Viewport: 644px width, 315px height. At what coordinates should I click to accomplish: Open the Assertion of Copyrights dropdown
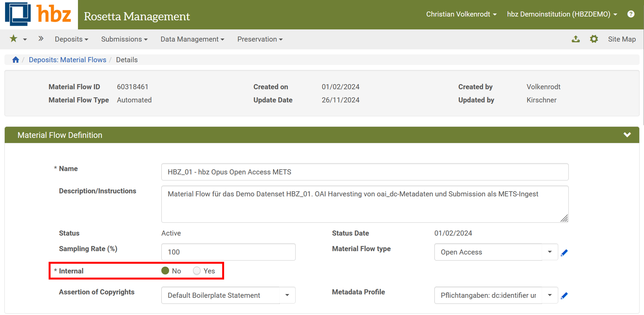tap(287, 295)
